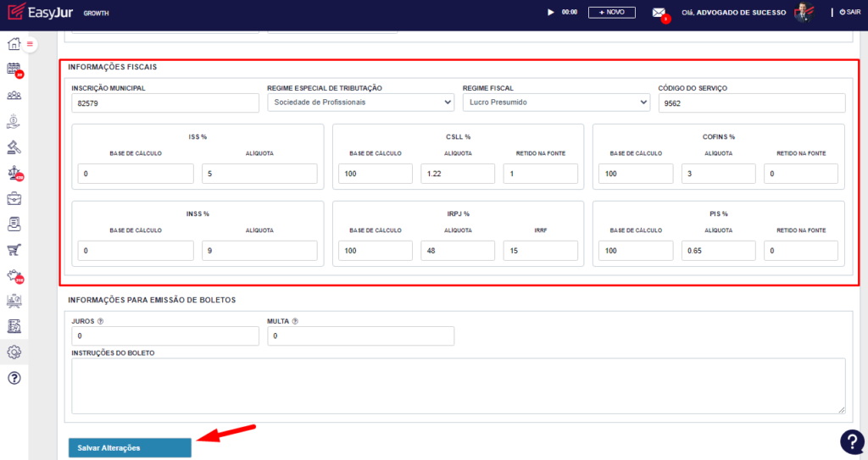Open the sidebar help question mark
The height and width of the screenshot is (460, 868).
pos(14,378)
